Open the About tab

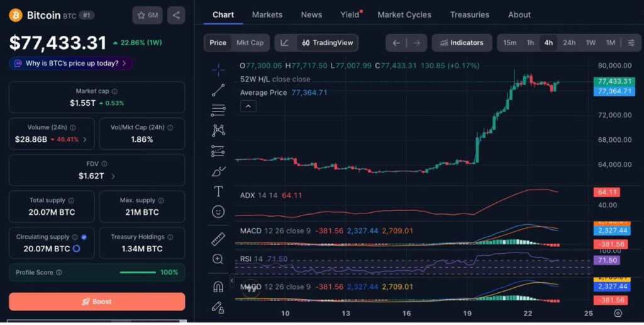tap(519, 15)
